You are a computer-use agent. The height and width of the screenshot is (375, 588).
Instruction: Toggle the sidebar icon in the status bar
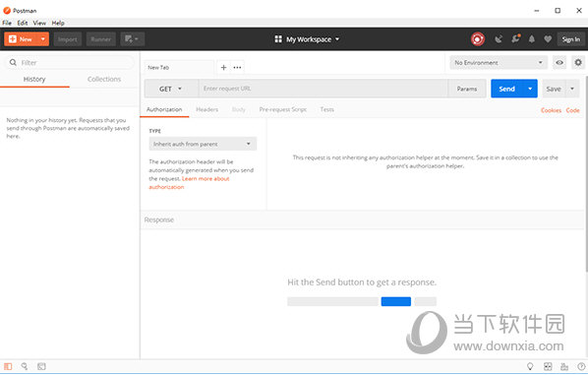coord(8,366)
